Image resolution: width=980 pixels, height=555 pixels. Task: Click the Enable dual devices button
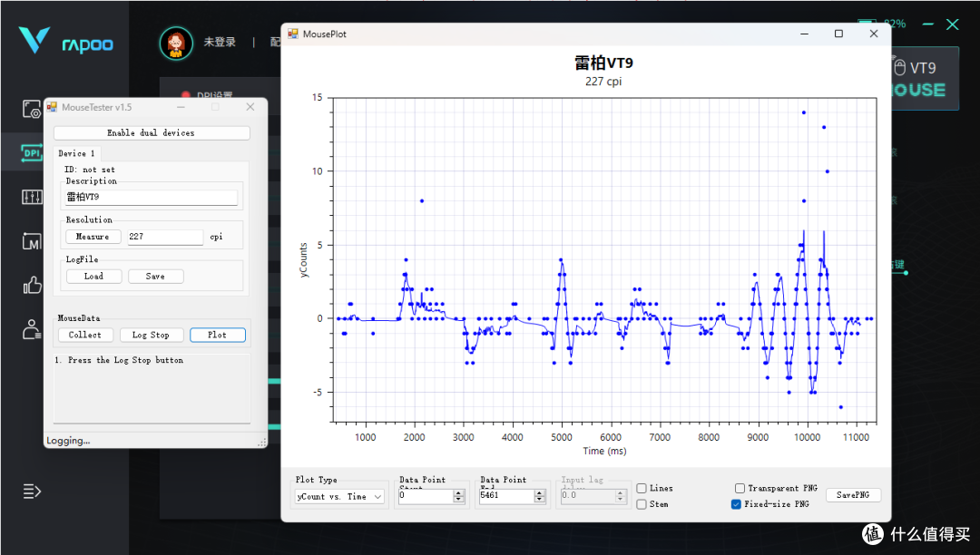(152, 133)
